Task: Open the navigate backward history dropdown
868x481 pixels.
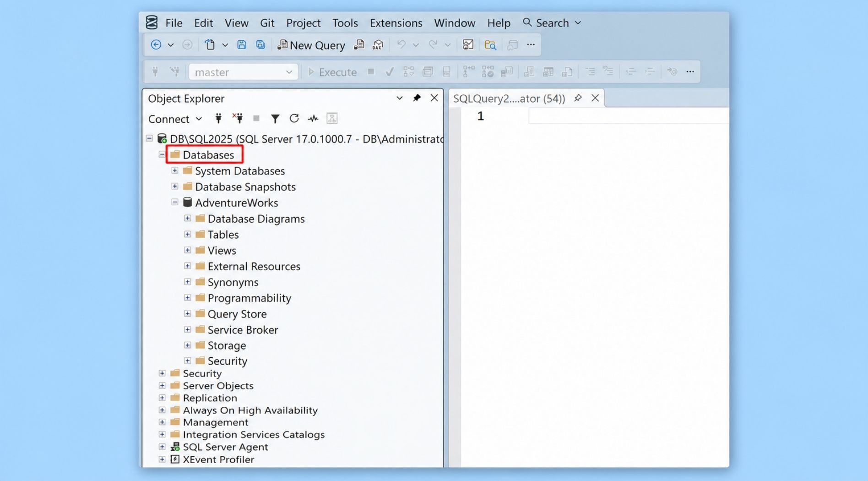Action: (170, 45)
